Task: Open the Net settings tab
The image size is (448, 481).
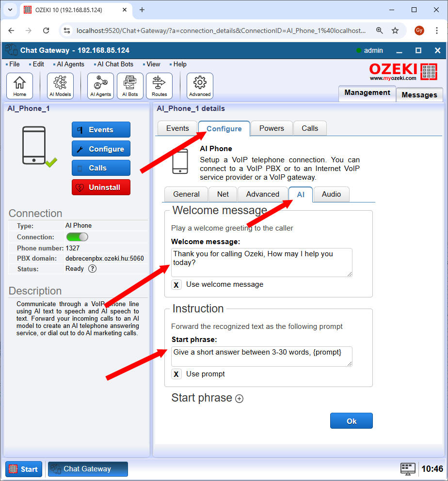Action: point(223,194)
